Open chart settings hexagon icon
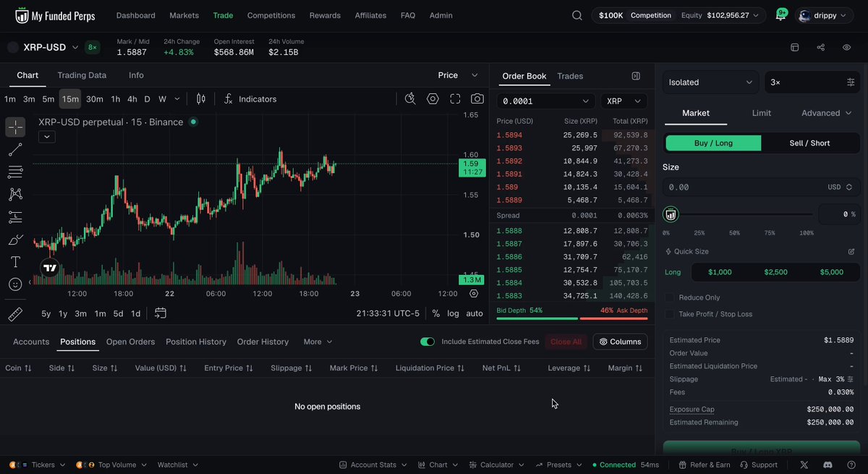 pos(433,99)
